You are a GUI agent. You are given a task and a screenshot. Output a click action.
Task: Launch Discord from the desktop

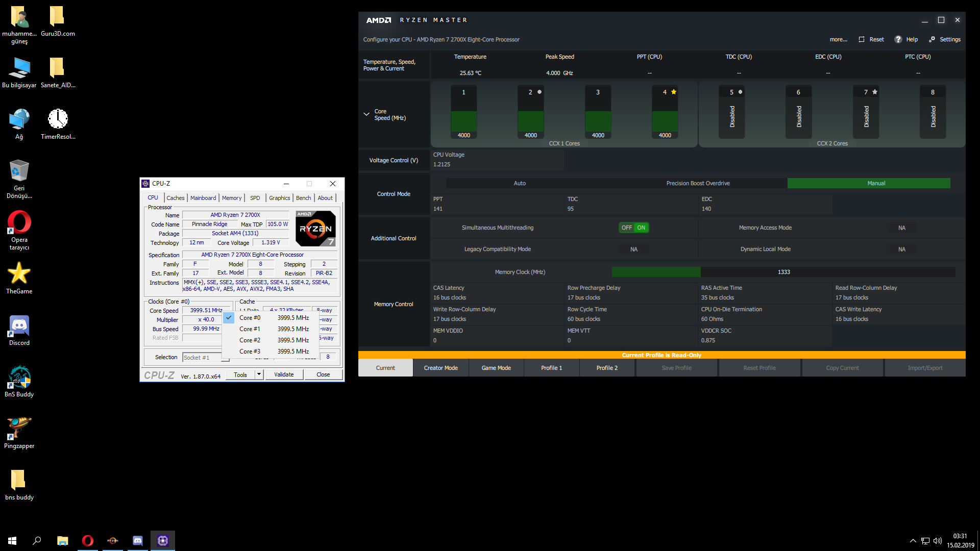19,331
